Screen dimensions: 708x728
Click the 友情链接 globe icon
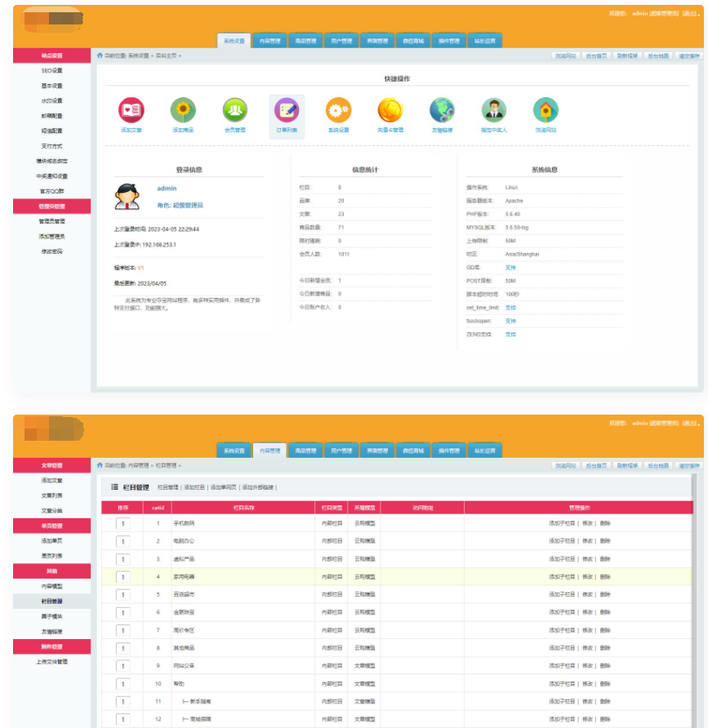[x=442, y=110]
